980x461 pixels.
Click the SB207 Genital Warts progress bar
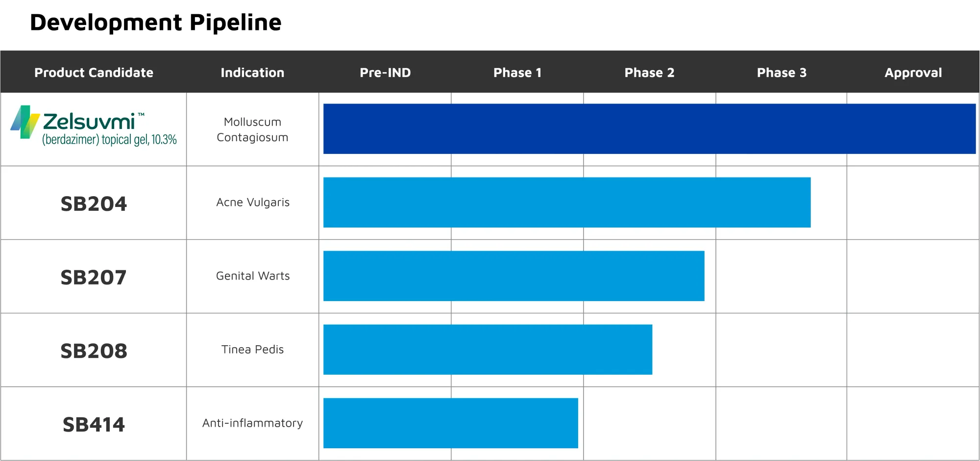[514, 276]
